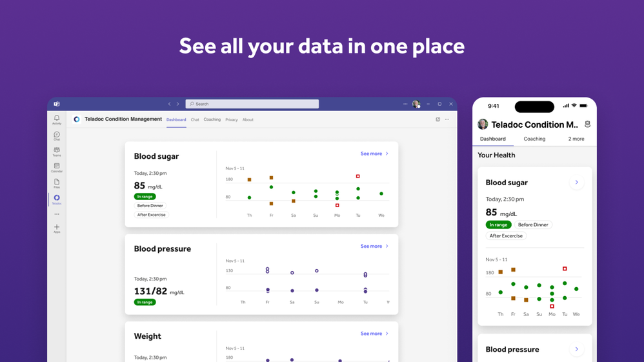Viewport: 644px width, 362px height.
Task: Tap the Before Dinner tag on phone
Action: click(x=533, y=225)
